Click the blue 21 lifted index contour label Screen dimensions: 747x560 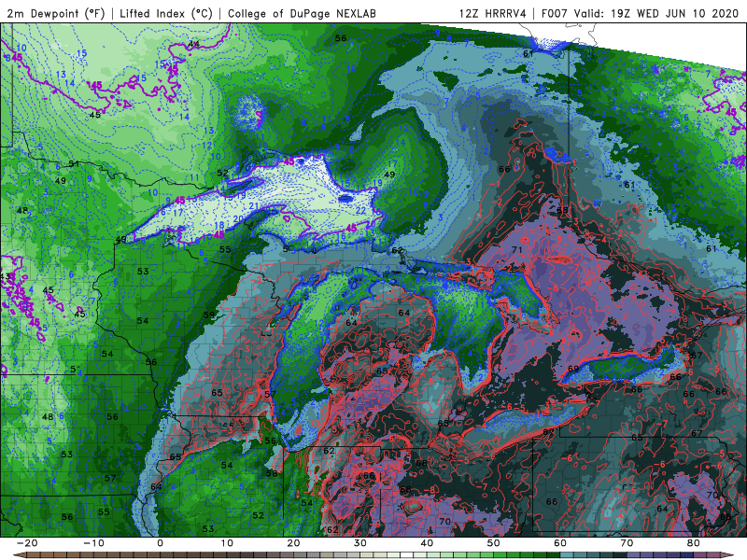click(254, 206)
